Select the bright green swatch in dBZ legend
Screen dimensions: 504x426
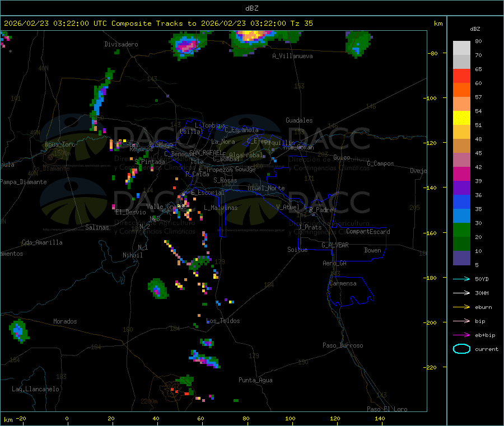[x=461, y=230]
